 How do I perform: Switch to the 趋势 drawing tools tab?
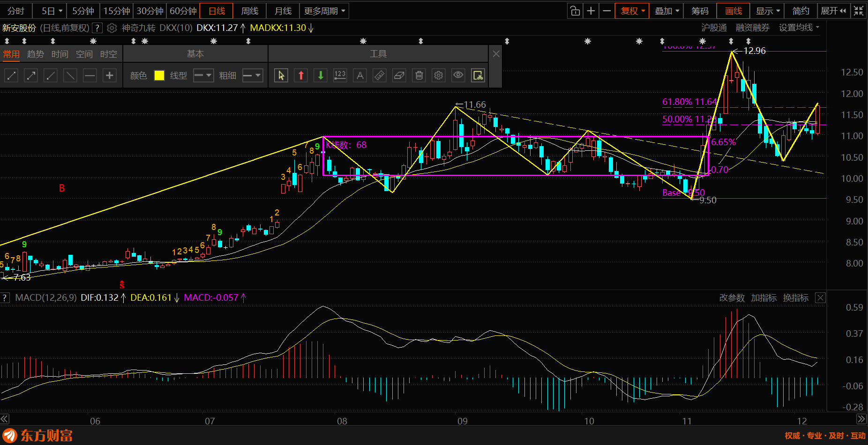point(36,54)
